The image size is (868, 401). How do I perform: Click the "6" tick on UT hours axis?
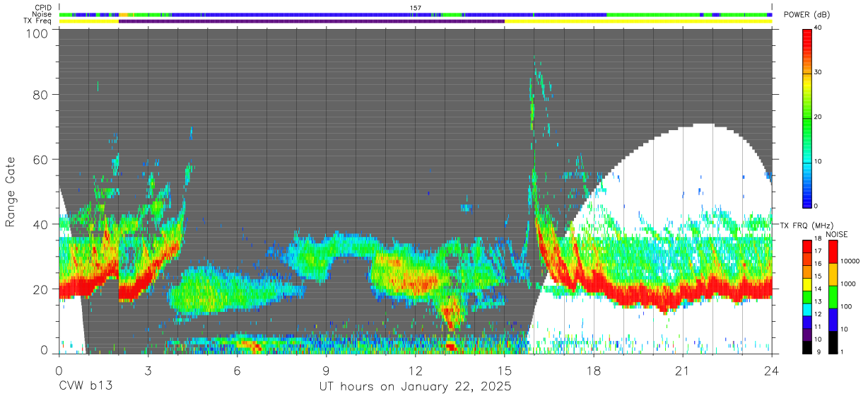point(237,370)
